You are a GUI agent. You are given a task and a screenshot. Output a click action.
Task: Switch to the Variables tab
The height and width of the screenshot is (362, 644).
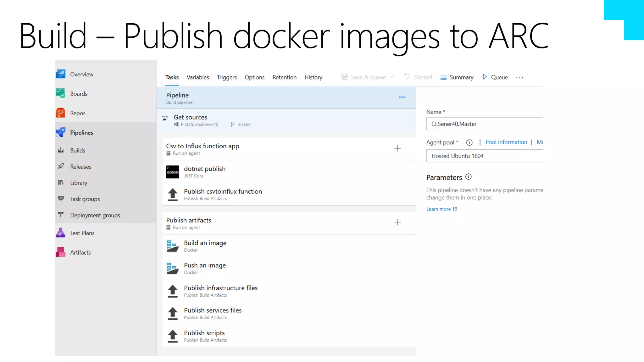pyautogui.click(x=197, y=77)
